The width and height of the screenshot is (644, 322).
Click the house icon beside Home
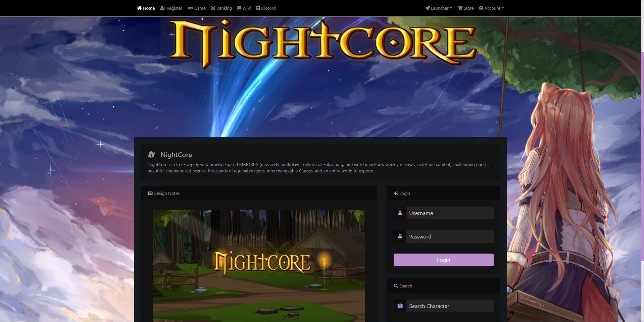coord(139,8)
